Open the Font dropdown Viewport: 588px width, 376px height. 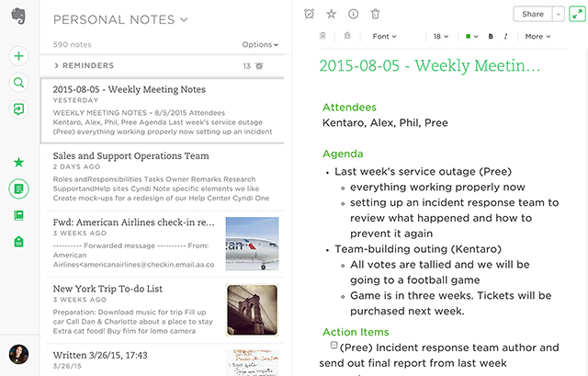click(x=384, y=37)
